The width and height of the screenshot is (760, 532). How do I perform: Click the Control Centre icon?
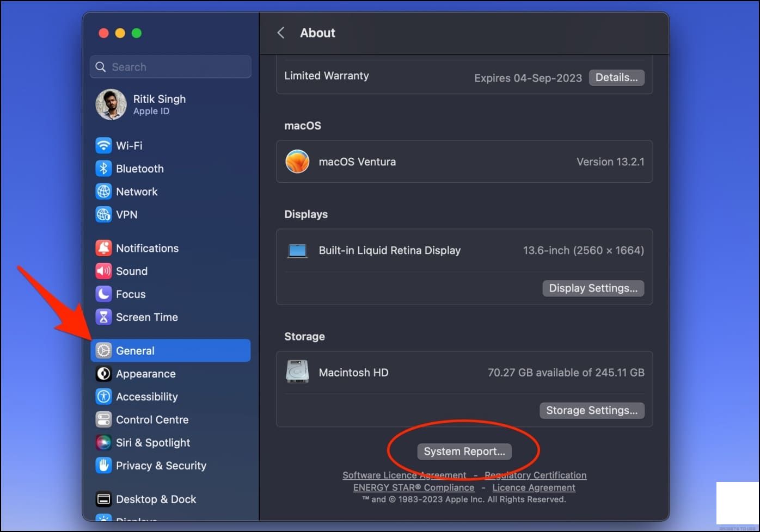point(103,419)
